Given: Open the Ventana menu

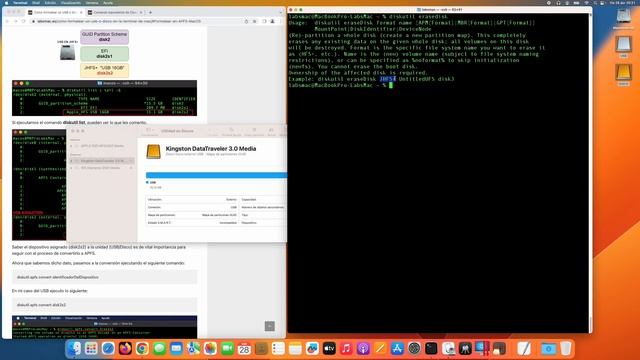Looking at the screenshot, I should pos(92,2).
